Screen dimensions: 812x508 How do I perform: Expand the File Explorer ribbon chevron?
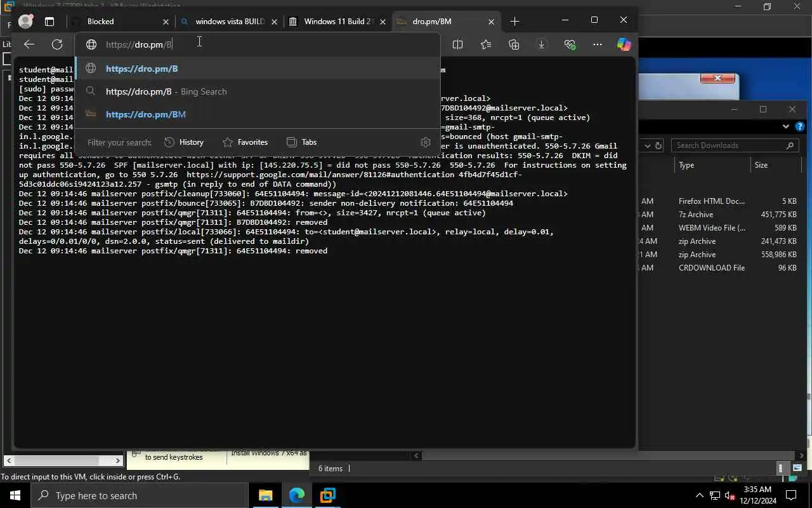(787, 126)
